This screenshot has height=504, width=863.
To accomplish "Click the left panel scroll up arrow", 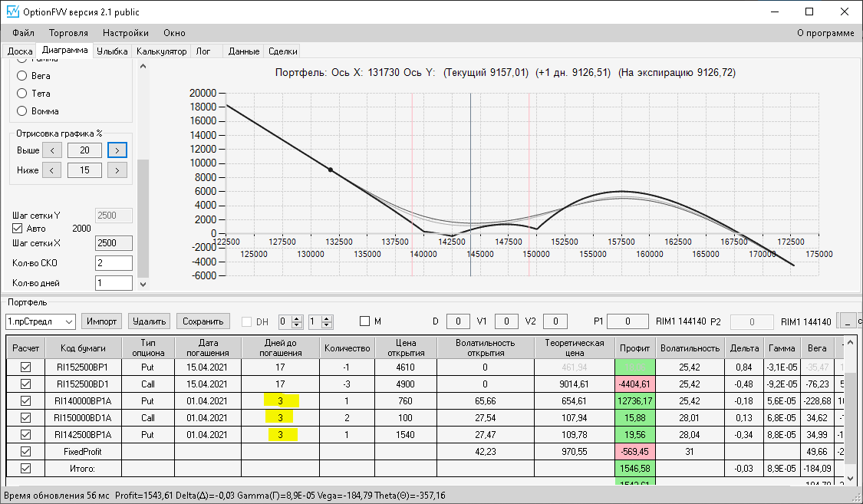I will click(143, 67).
